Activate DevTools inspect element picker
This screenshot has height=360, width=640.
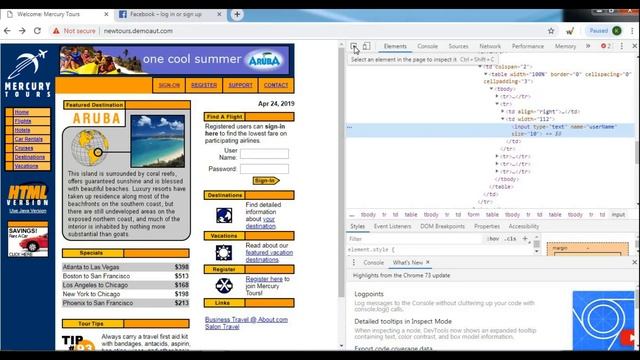354,46
